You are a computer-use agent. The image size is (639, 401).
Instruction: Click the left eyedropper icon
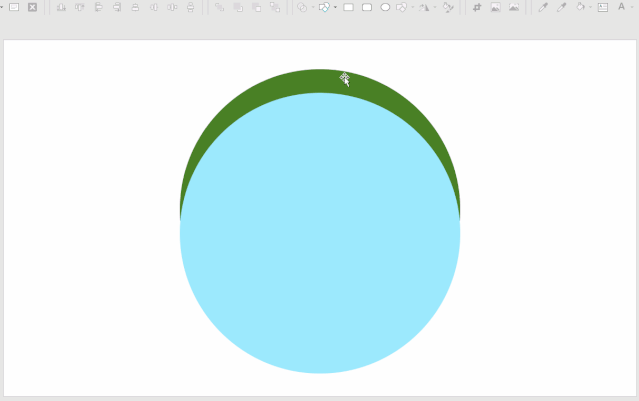point(543,7)
